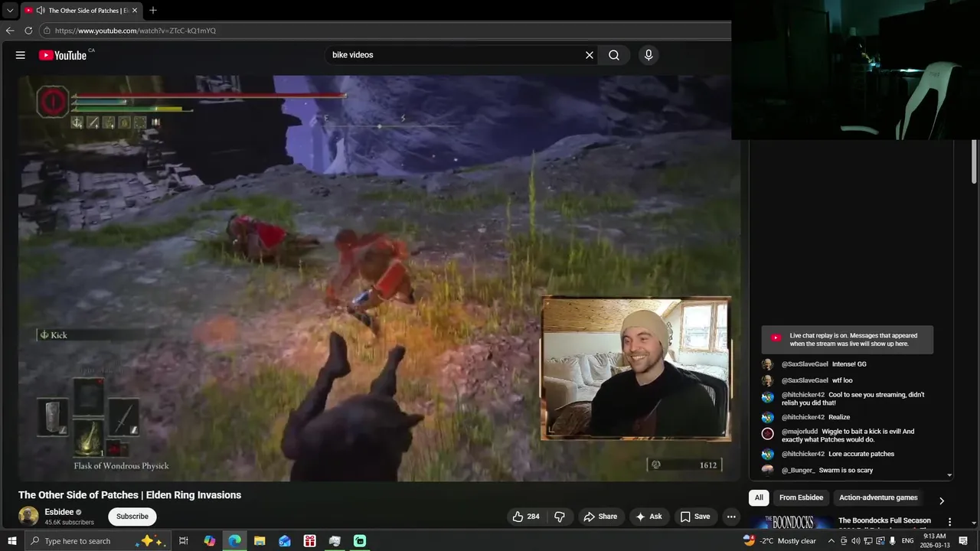
Task: Launch Copilot from the taskbar
Action: coord(209,541)
